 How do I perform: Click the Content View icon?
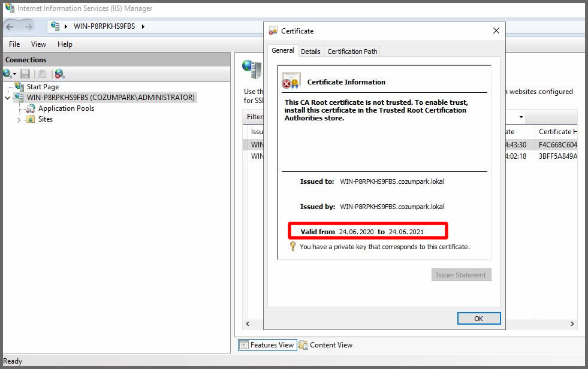pyautogui.click(x=303, y=344)
